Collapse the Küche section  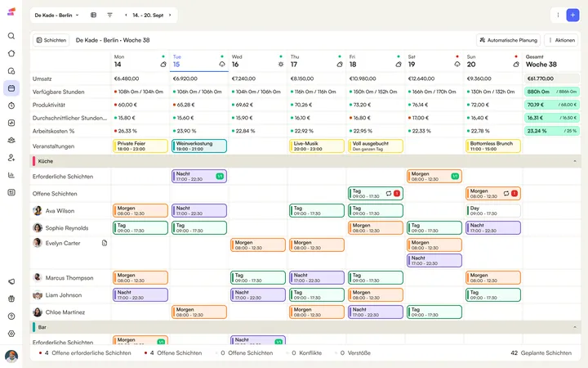point(575,161)
